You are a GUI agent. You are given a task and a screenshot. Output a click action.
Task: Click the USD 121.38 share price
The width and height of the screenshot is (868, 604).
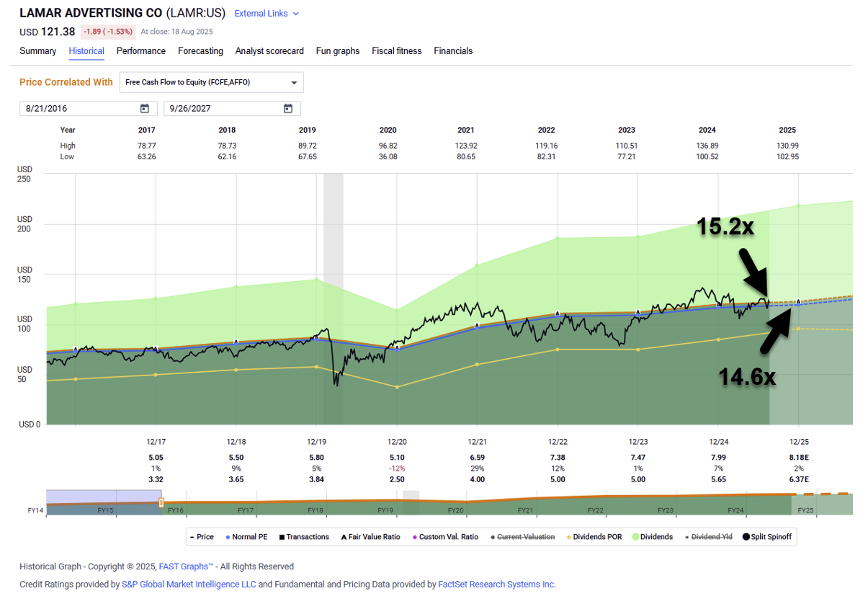(x=48, y=32)
